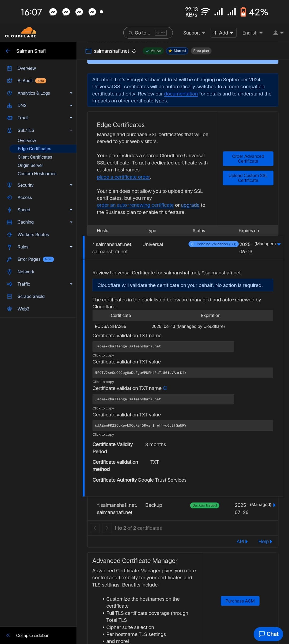Click the search magnifier in Go to box
Viewport: 289px width, 644px height.
click(131, 33)
